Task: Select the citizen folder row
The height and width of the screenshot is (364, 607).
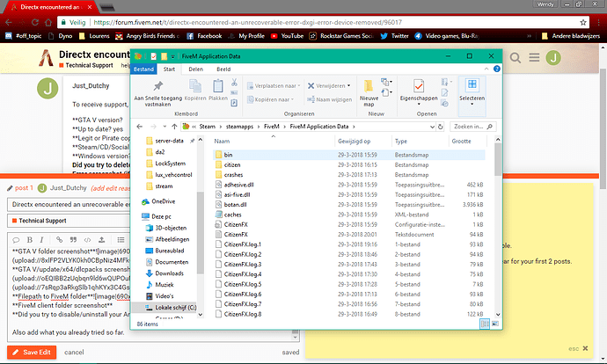Action: pyautogui.click(x=348, y=164)
